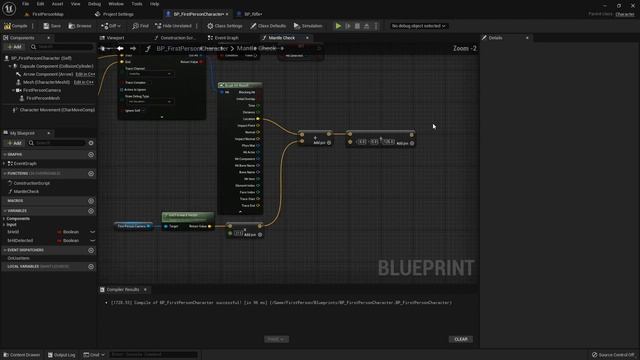The image size is (640, 360).
Task: Click the plus icon on the LOCAL VARIABLES section
Action: 91,267
